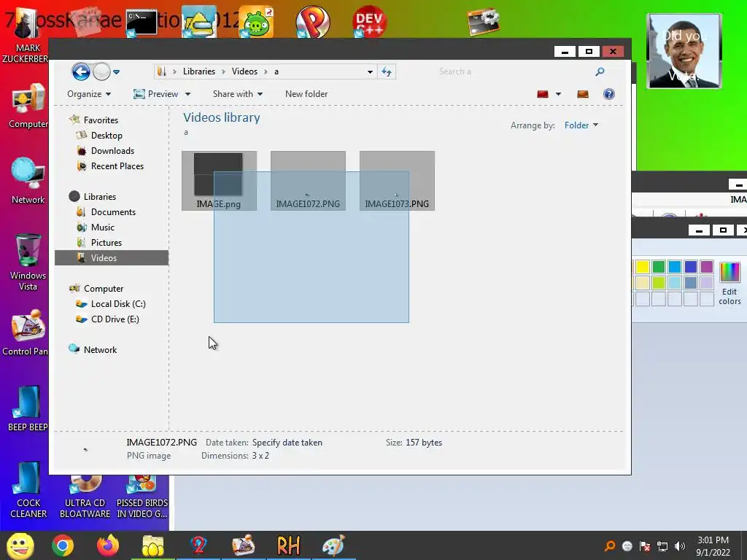747x560 pixels.
Task: Click the Videos breadcrumb in the address bar
Action: 244,71
